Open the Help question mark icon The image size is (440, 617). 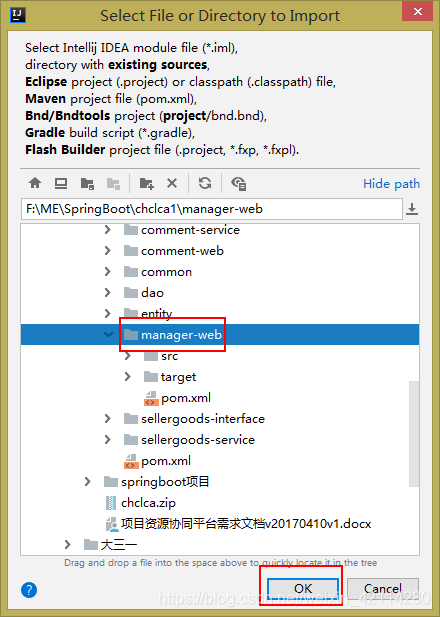click(x=29, y=590)
